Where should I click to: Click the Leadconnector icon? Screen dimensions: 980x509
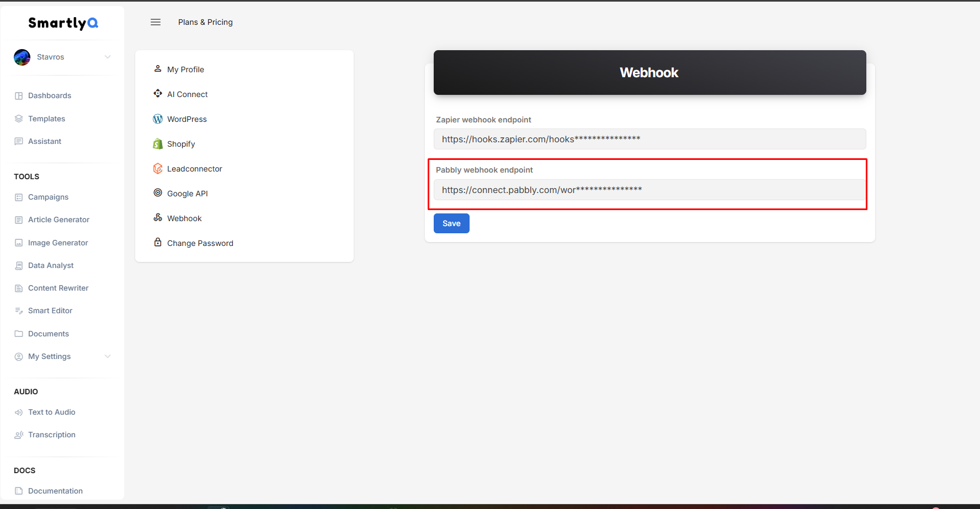click(x=158, y=168)
